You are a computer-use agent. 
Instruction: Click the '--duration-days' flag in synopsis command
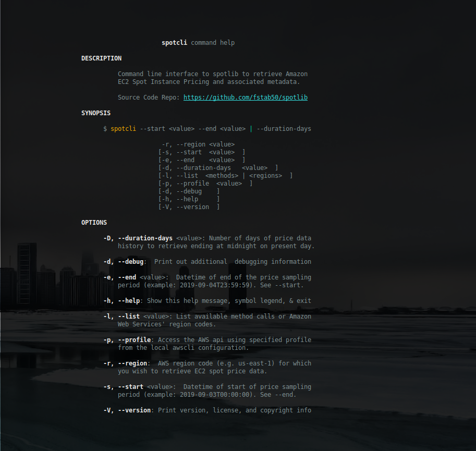[x=284, y=129]
